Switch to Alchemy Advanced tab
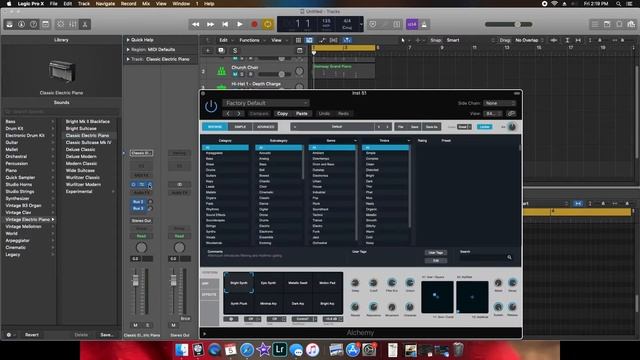This screenshot has width=640, height=360. click(x=265, y=127)
